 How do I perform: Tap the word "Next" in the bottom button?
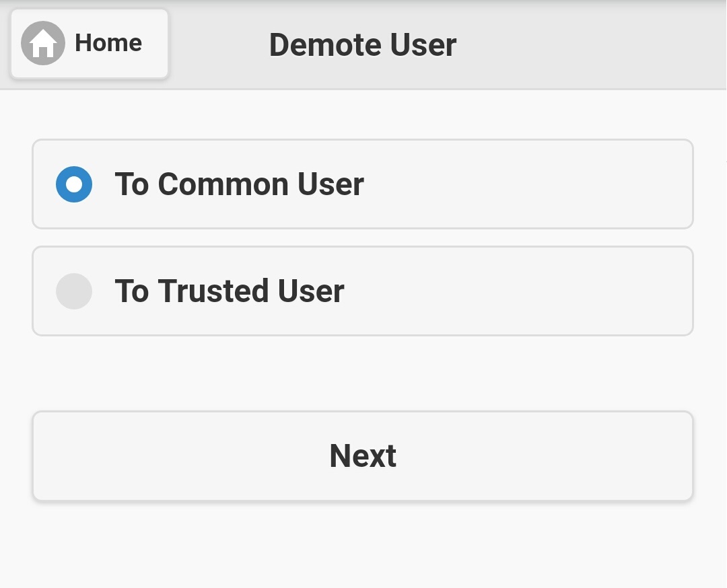(x=363, y=456)
